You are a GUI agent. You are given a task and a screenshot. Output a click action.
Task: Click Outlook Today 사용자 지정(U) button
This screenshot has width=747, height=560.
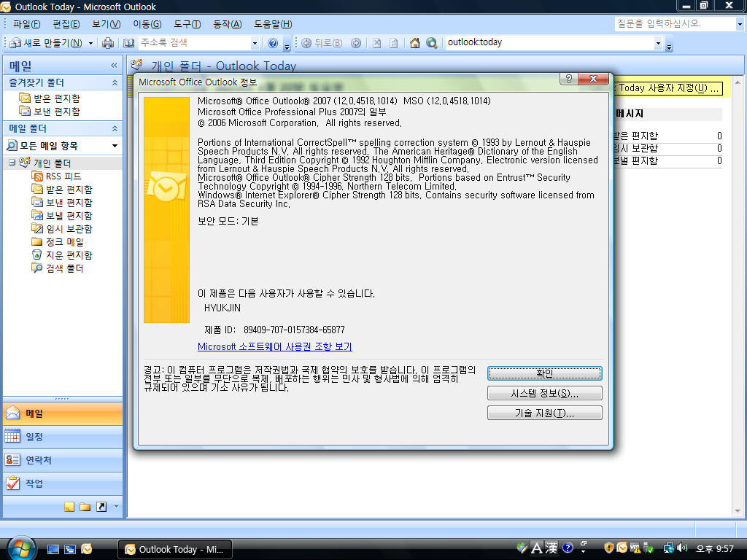coord(667,88)
